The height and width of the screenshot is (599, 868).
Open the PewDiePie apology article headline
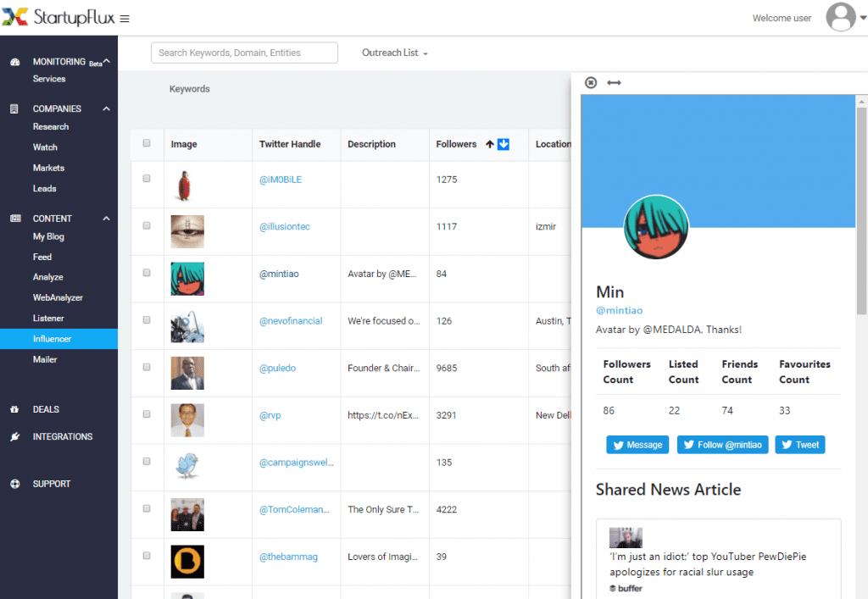pyautogui.click(x=708, y=564)
